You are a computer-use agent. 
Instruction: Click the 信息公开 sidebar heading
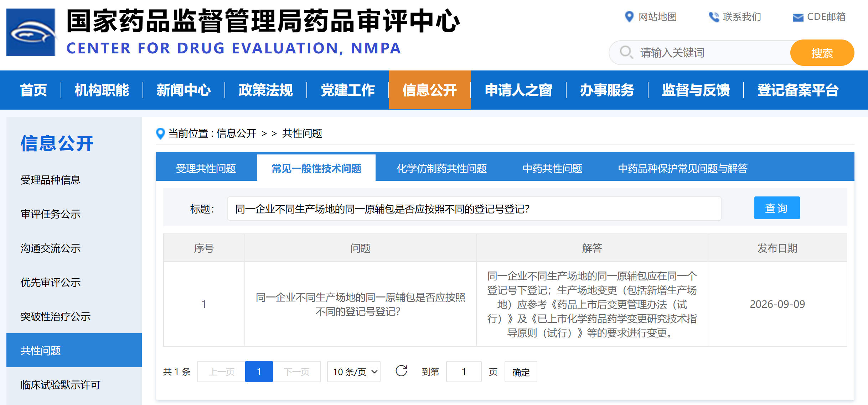point(57,143)
